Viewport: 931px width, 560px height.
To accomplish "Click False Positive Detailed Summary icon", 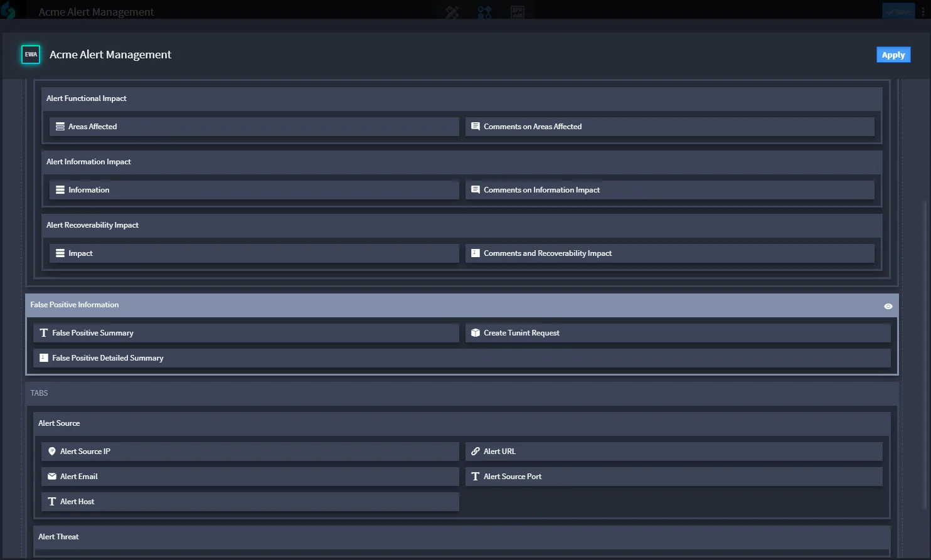I will pyautogui.click(x=44, y=358).
